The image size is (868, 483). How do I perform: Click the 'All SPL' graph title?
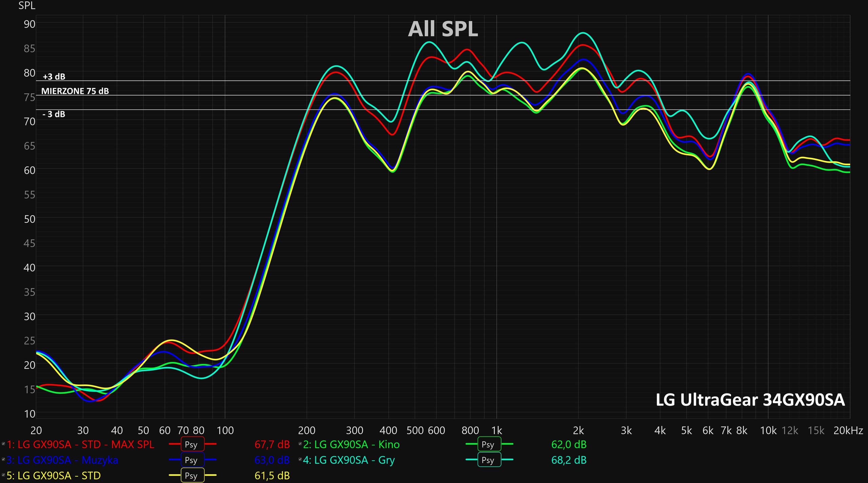coord(443,29)
